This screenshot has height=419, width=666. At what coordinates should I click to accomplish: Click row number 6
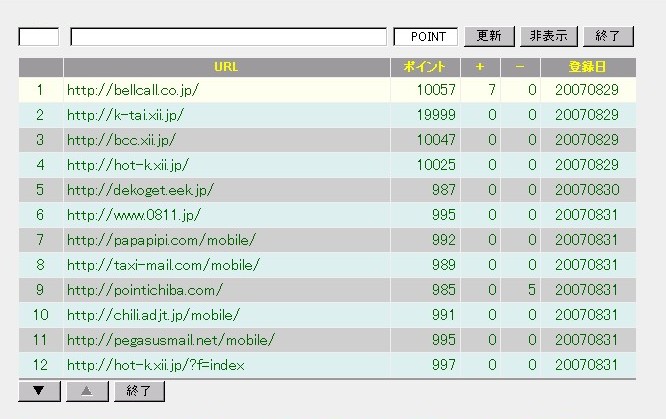pos(40,215)
